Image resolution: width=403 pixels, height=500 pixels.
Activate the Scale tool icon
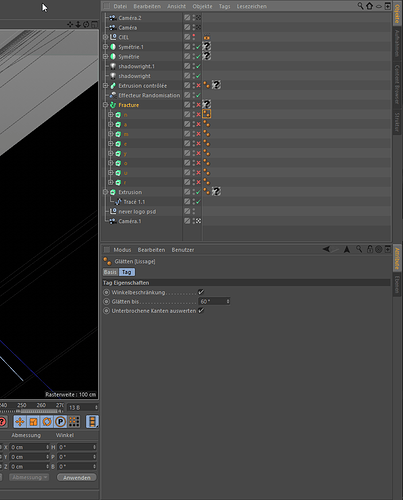(x=33, y=422)
